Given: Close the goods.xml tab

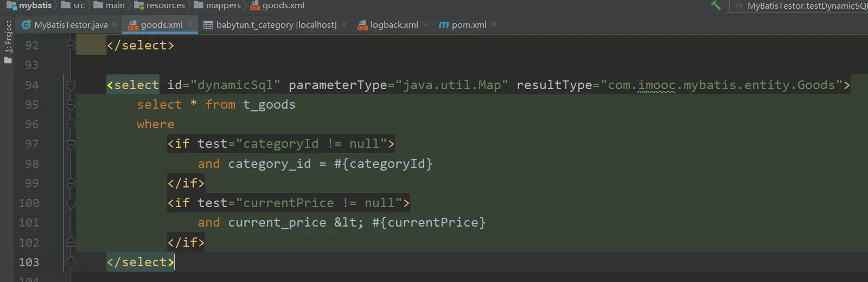Looking at the screenshot, I should click(x=190, y=24).
